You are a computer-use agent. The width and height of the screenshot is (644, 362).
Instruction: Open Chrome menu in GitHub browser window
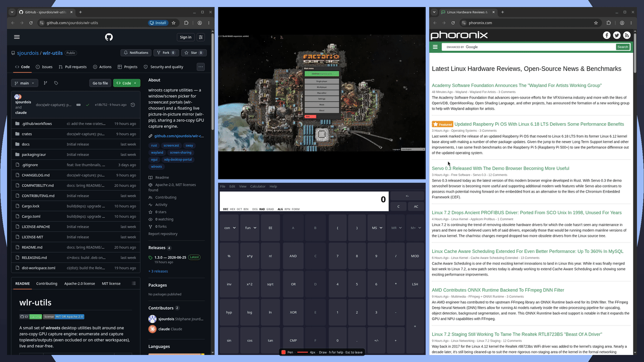coord(209,23)
